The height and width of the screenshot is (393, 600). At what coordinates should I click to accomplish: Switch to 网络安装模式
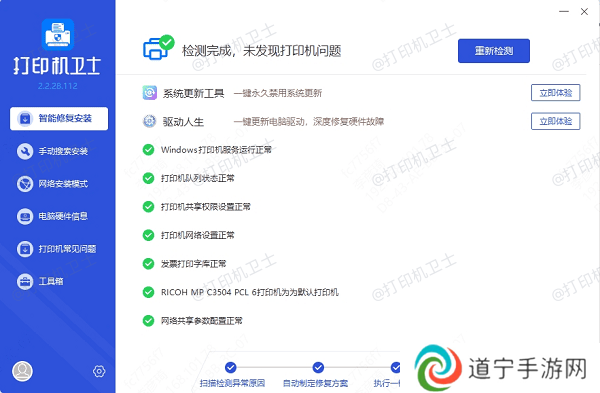pyautogui.click(x=52, y=184)
